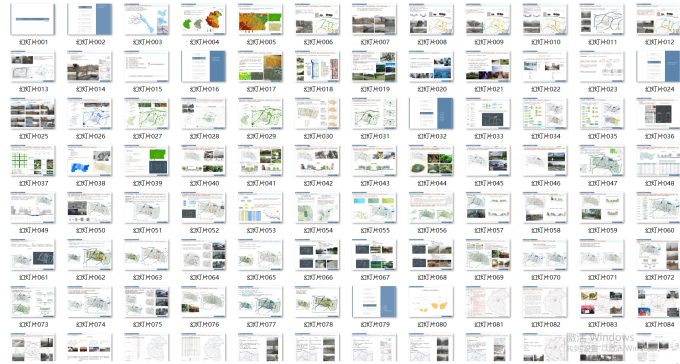Click the 幻灯片005 orange terrain thumbnail
The height and width of the screenshot is (364, 680).
(x=260, y=20)
